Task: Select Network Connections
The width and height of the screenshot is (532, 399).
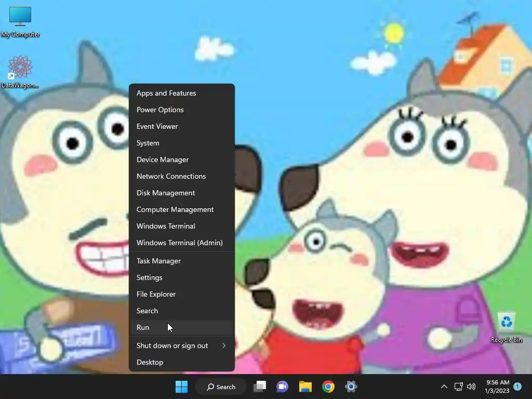Action: 182,176
